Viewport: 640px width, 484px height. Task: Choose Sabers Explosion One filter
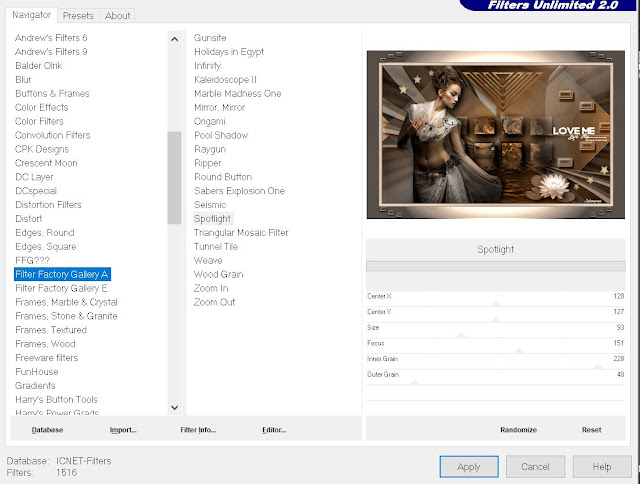[239, 191]
